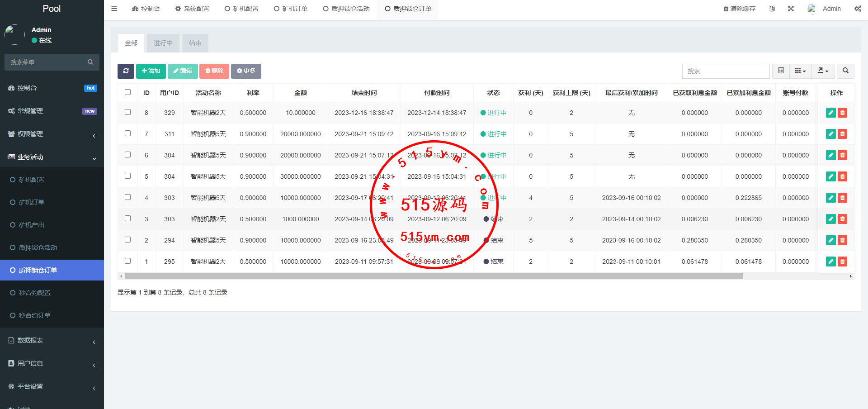The height and width of the screenshot is (409, 868).
Task: Click the refresh table icon button
Action: click(126, 71)
